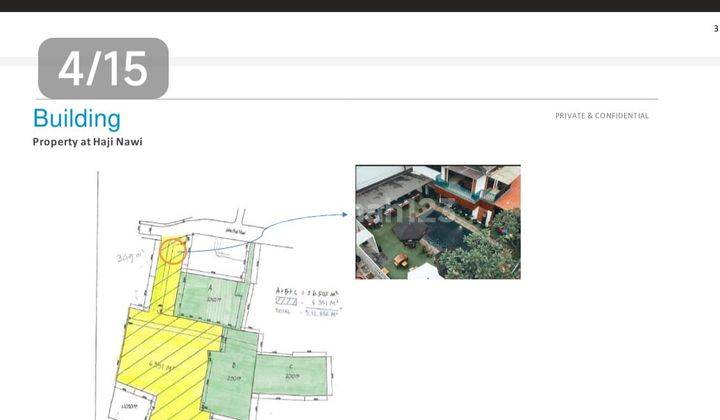
Task: Click the 4/15 image counter badge
Action: (x=103, y=68)
